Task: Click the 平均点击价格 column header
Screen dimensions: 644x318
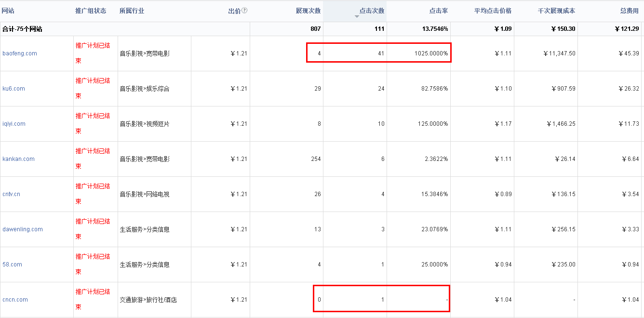Action: coord(493,11)
